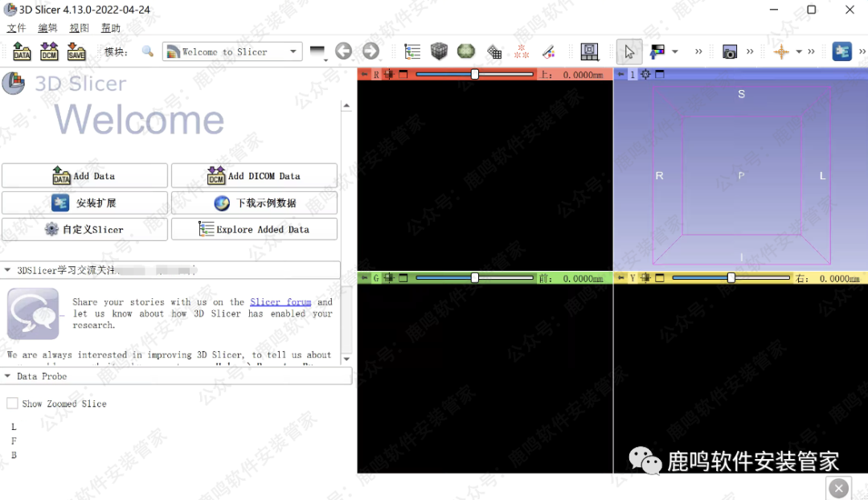868x500 pixels.
Task: Click the load DATA toolbar icon
Action: (x=23, y=52)
